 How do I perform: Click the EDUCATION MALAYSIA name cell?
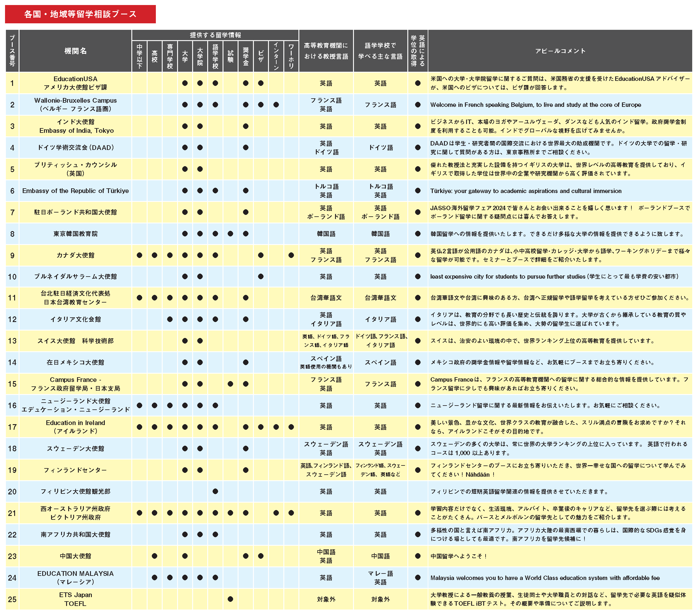75,577
